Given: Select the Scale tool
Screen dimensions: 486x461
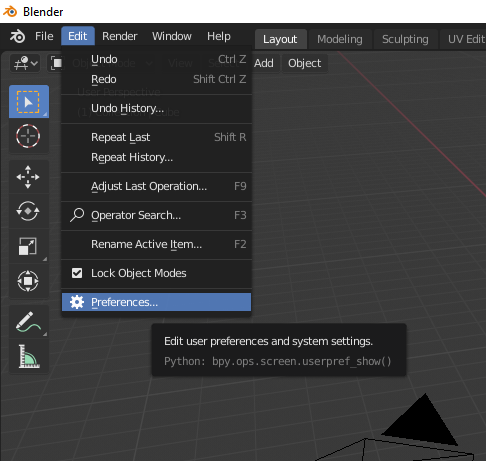Looking at the screenshot, I should 28,246.
